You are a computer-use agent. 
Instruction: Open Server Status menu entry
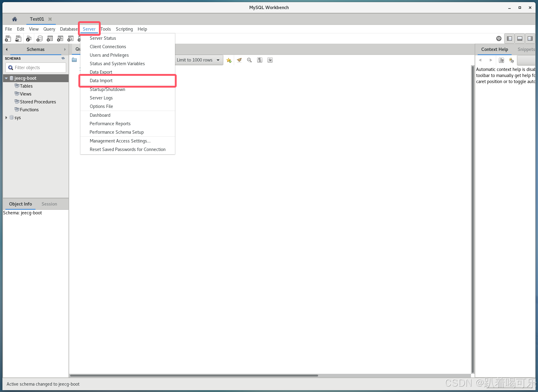(x=128, y=38)
